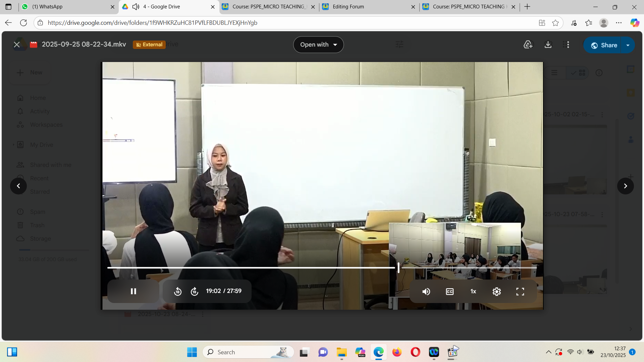Download the mkv file
Viewport: 644px width, 362px height.
point(548,45)
